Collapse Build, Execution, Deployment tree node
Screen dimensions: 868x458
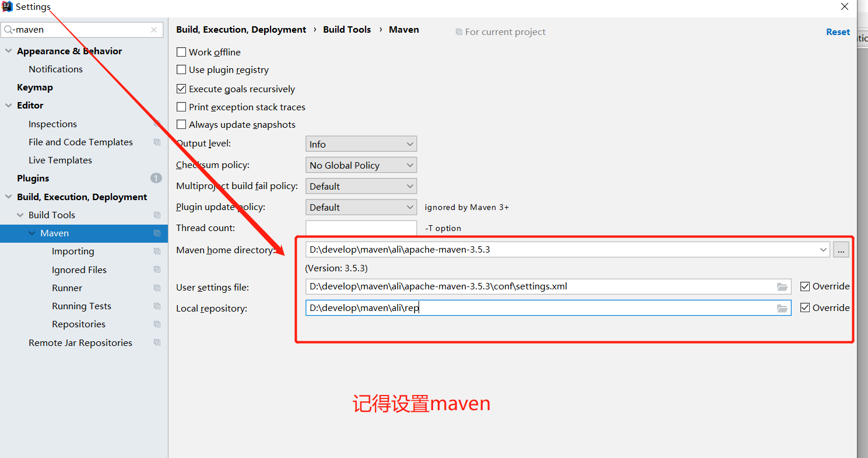tap(8, 197)
